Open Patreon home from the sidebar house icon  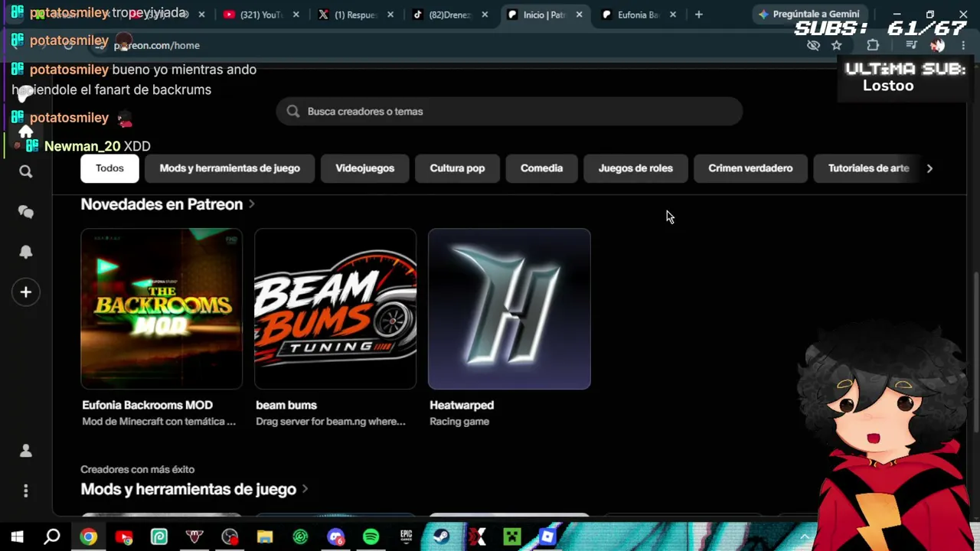pos(25,132)
